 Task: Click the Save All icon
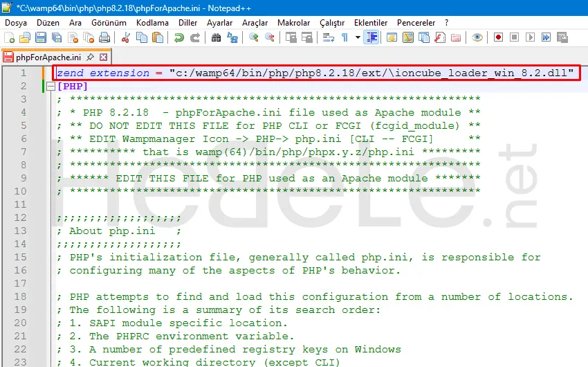point(57,37)
